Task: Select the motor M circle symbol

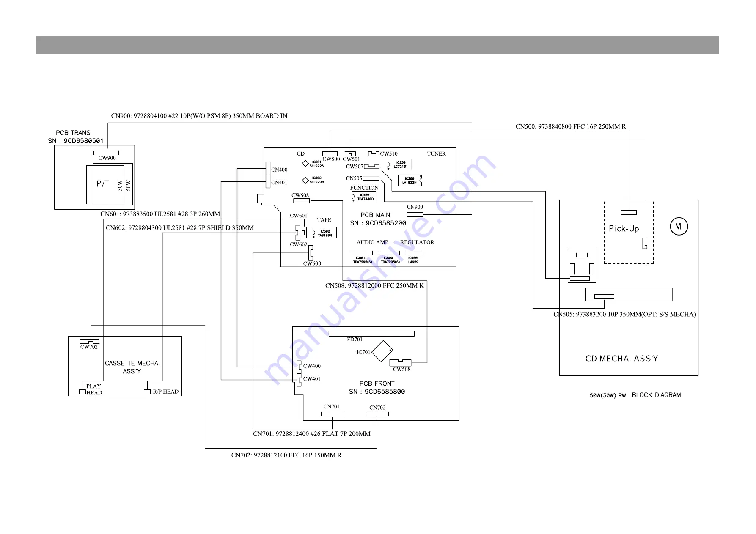Action: coord(679,226)
